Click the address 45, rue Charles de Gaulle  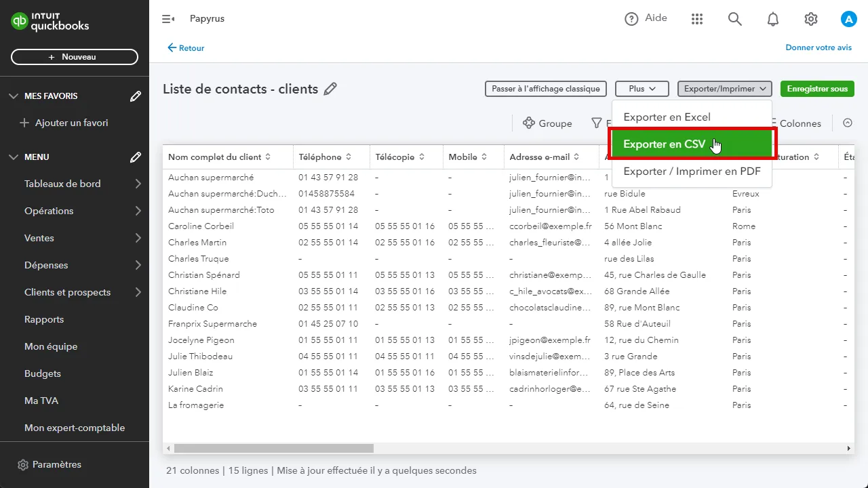[x=655, y=275]
